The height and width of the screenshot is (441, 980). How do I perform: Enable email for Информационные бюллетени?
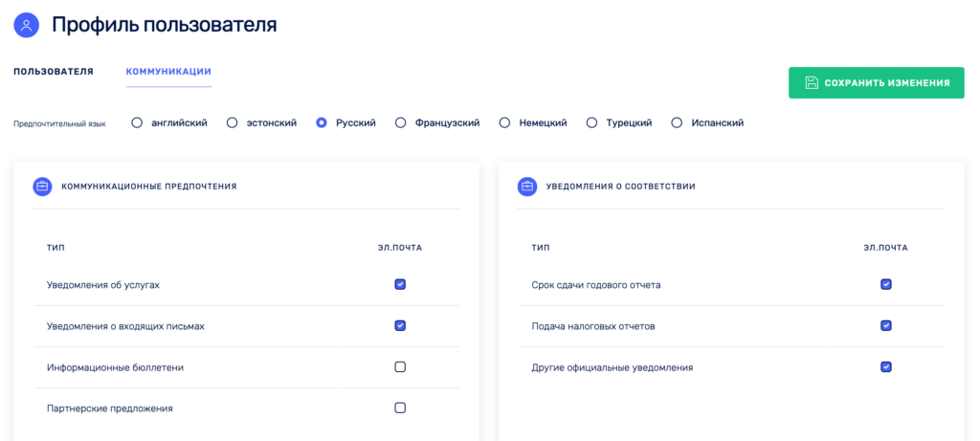400,366
